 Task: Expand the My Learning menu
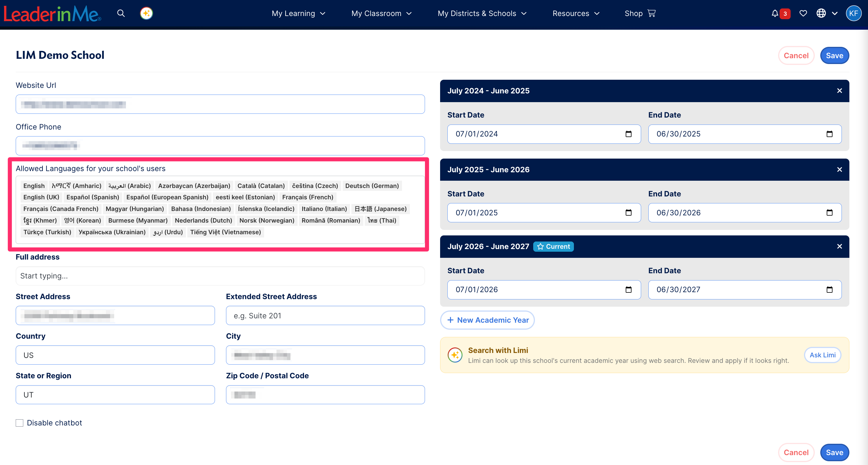[298, 13]
